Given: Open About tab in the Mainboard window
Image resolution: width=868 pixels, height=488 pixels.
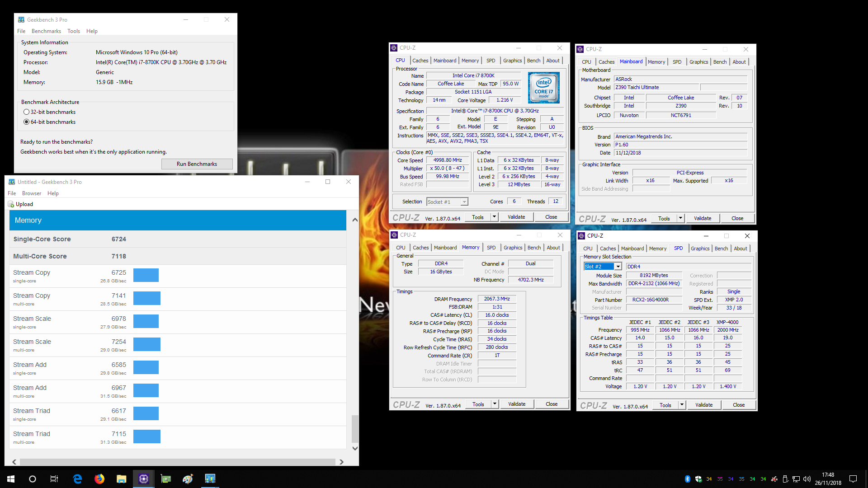Looking at the screenshot, I should 739,62.
